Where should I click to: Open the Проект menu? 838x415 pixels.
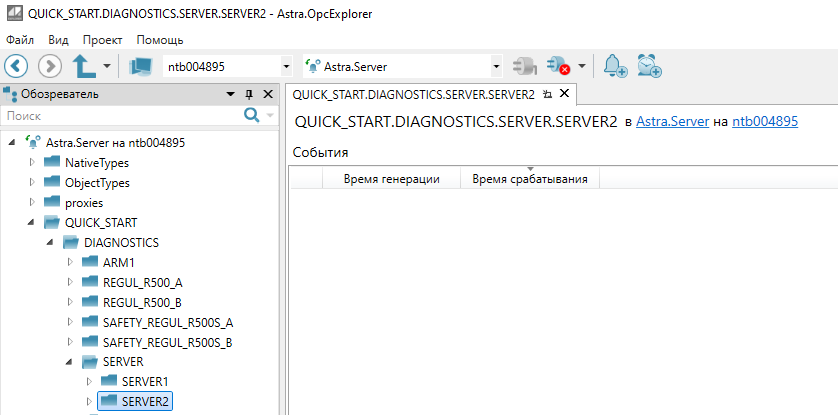pyautogui.click(x=102, y=40)
